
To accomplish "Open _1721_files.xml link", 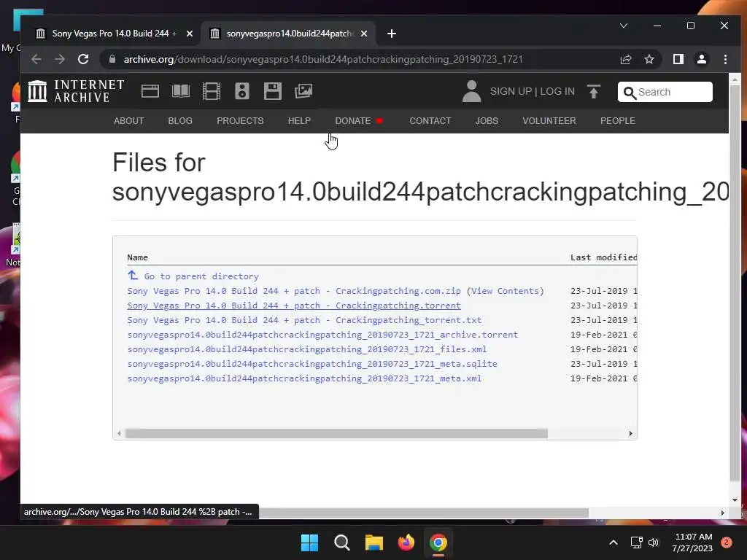I will point(307,349).
